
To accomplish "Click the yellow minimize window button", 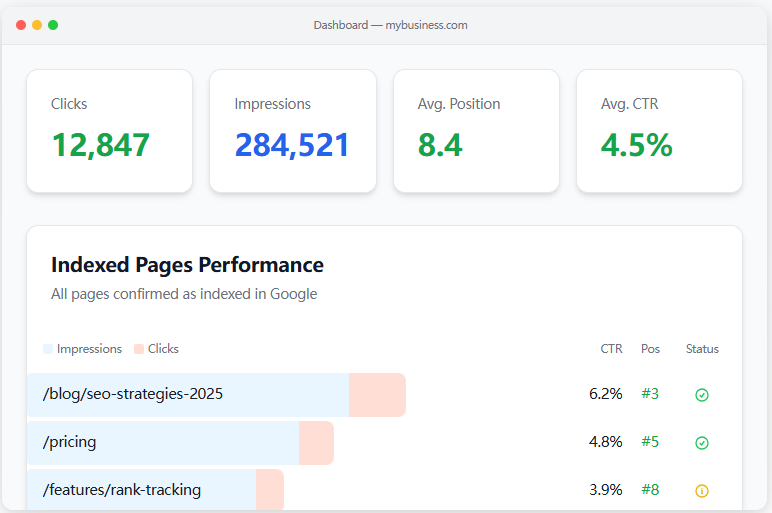I will click(x=37, y=25).
